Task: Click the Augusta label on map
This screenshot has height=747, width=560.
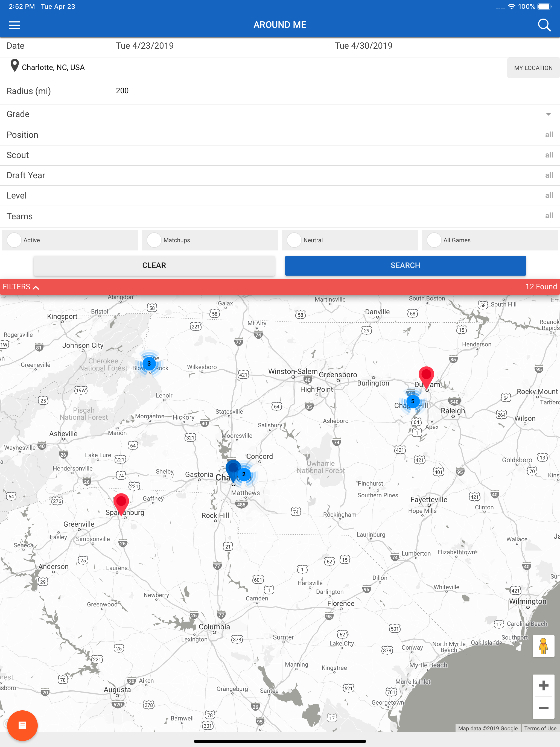Action: pyautogui.click(x=117, y=690)
